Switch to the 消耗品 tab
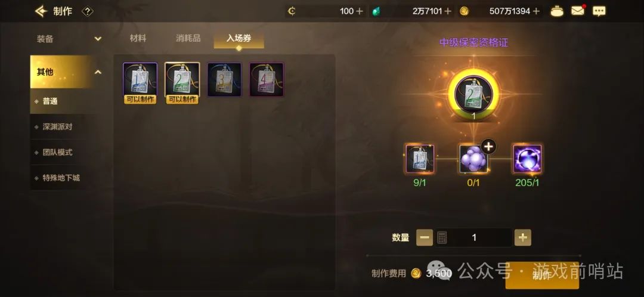This screenshot has width=644, height=297. pyautogui.click(x=188, y=38)
